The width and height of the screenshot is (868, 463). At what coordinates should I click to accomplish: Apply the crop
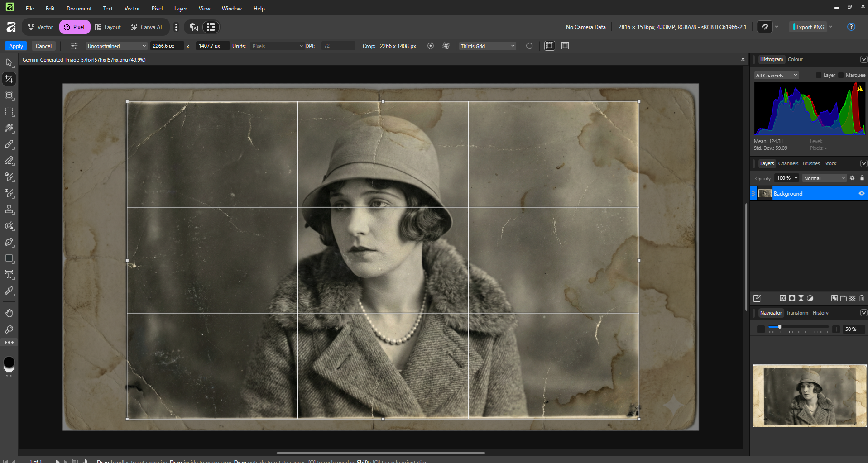click(16, 46)
